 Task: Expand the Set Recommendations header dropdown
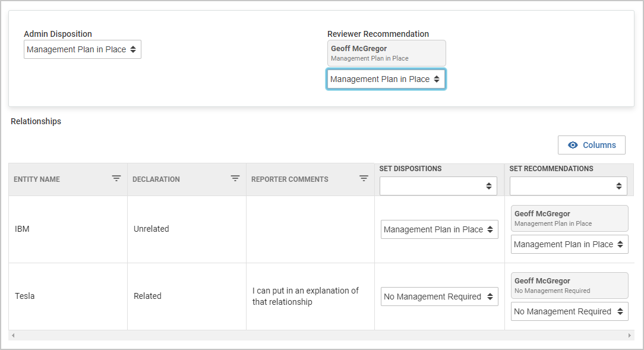(x=568, y=186)
